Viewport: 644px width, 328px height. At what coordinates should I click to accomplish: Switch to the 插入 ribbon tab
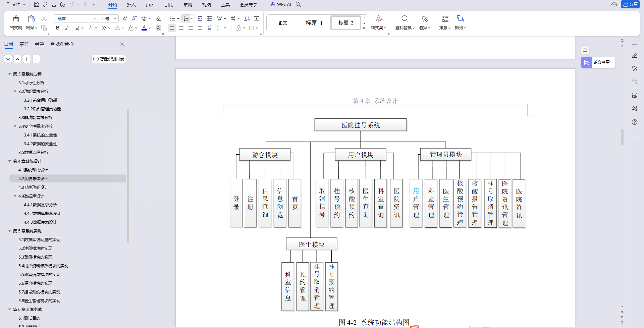[x=131, y=5]
